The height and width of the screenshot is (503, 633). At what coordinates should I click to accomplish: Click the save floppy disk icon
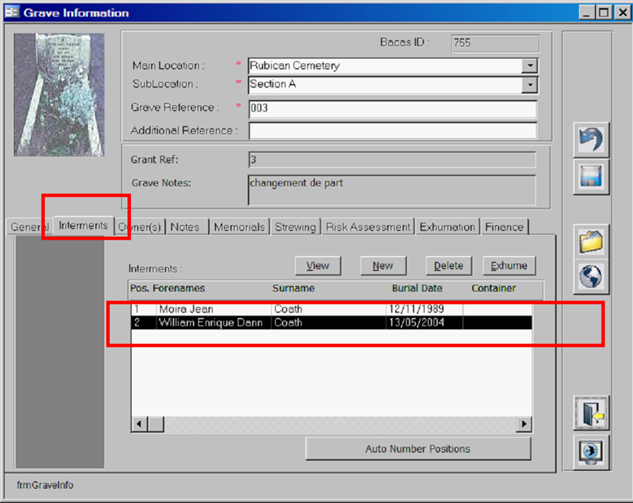[590, 178]
